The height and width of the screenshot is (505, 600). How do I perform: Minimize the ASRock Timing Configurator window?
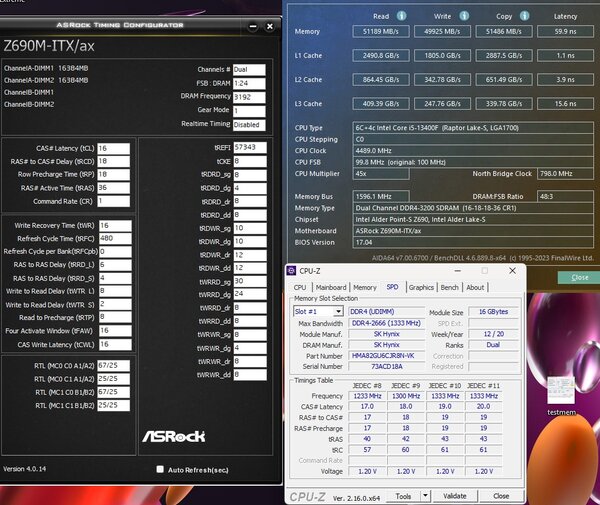tap(253, 26)
